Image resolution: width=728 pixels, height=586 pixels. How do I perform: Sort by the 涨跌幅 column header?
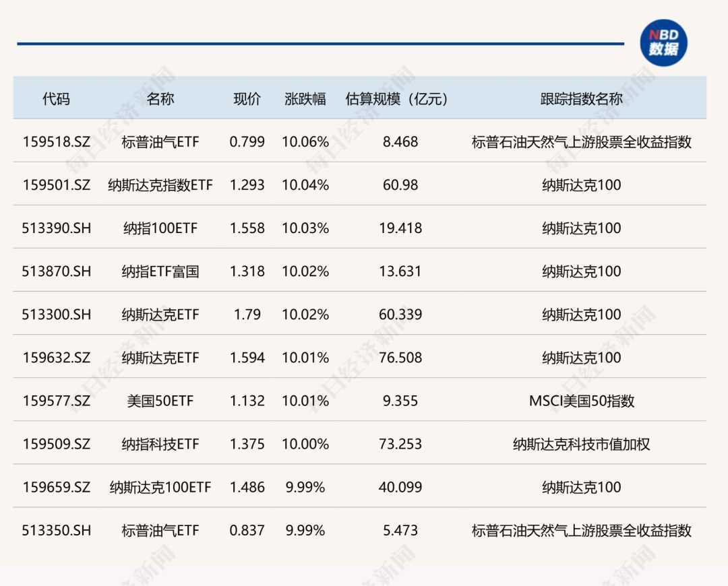pyautogui.click(x=305, y=99)
